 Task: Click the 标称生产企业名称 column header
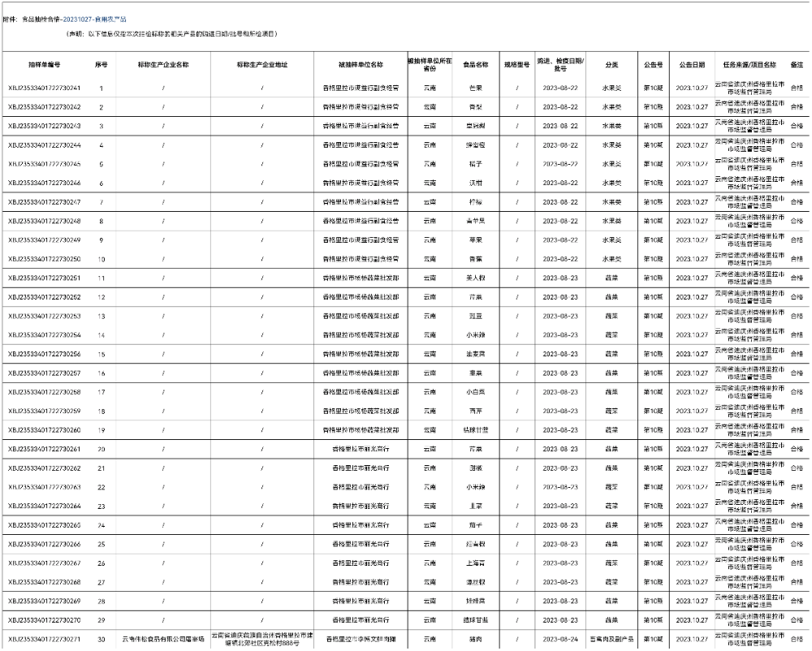click(163, 64)
